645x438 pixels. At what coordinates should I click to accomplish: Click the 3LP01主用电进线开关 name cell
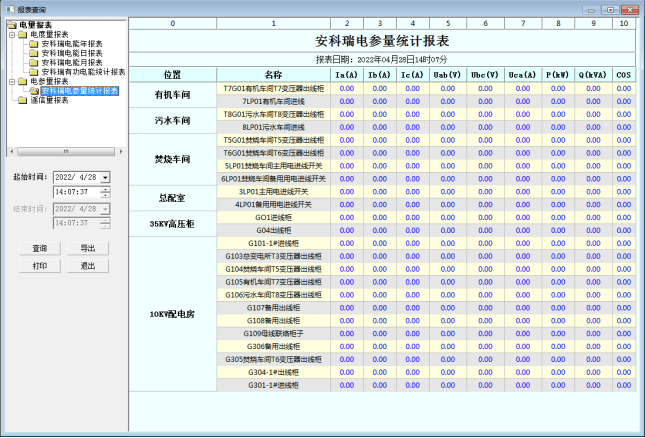click(x=274, y=192)
